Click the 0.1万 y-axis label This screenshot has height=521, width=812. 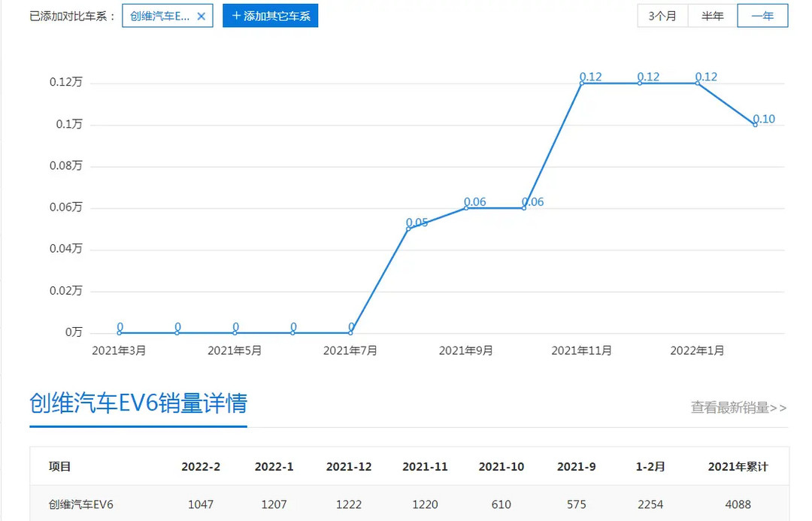[x=69, y=124]
